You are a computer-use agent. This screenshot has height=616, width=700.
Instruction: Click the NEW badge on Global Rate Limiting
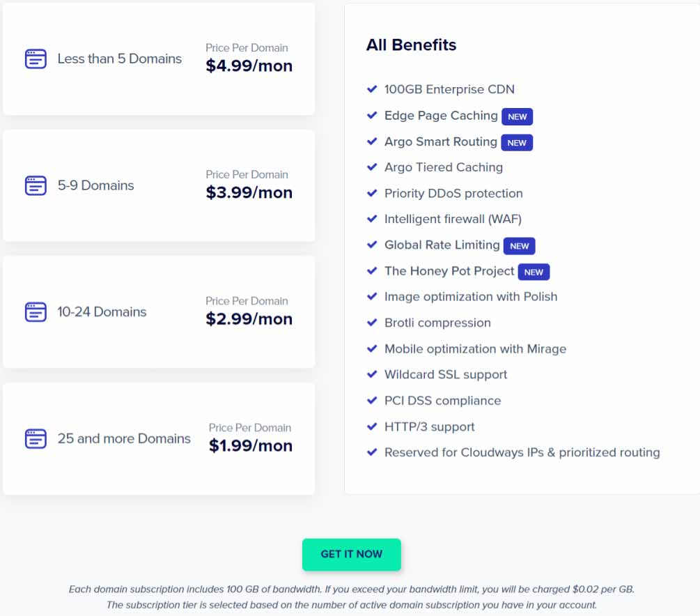pyautogui.click(x=519, y=246)
